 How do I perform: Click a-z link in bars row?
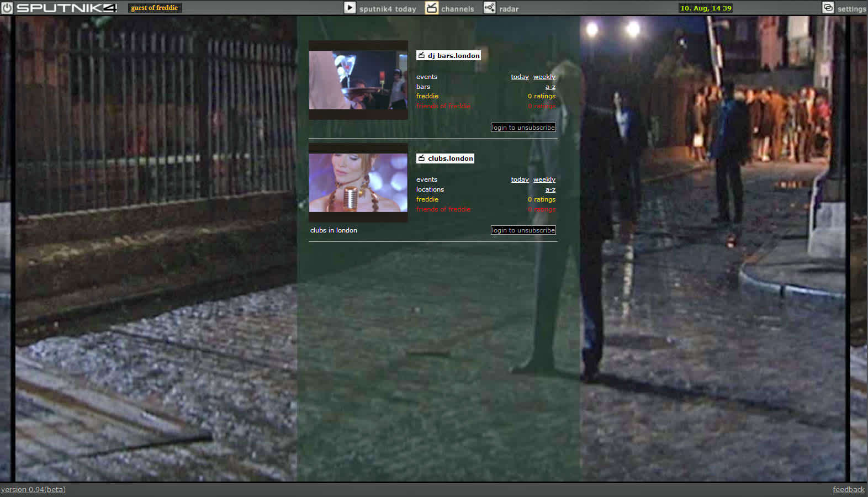point(551,87)
